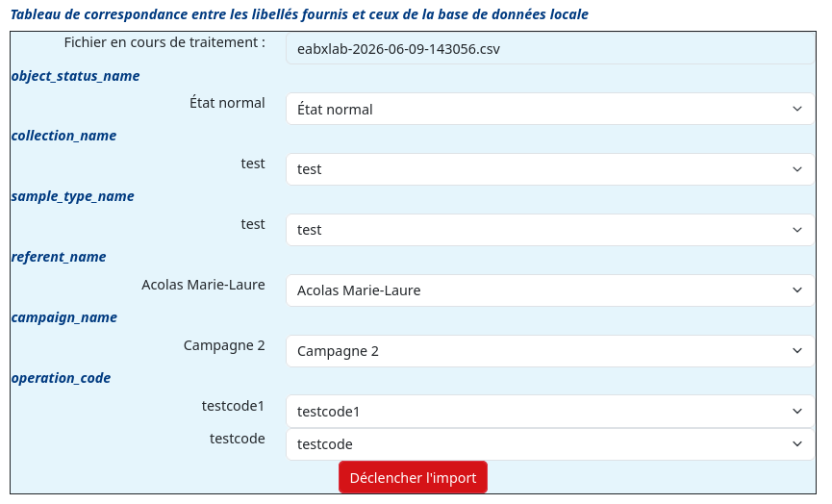
Task: Open the testcode1 operation dropdown
Action: [x=550, y=411]
